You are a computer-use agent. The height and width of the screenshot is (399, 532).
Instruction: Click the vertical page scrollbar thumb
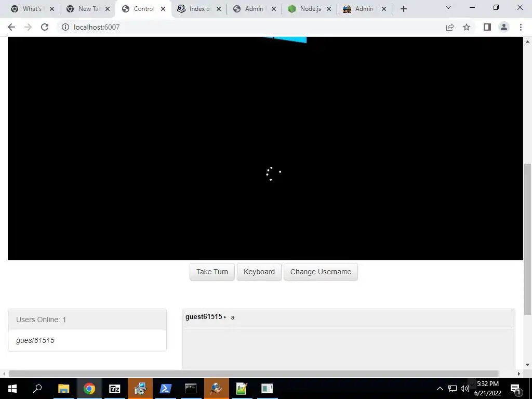point(528,239)
